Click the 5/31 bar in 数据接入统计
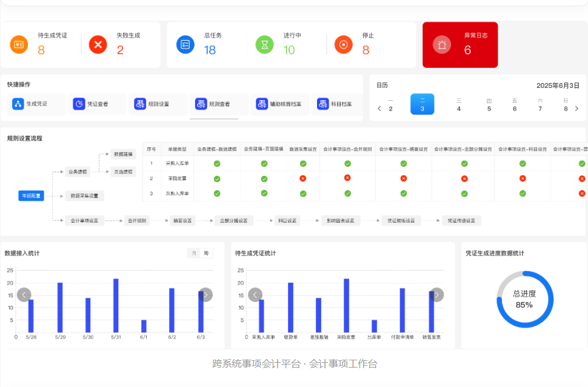Image resolution: width=588 pixels, height=387 pixels. 116,306
